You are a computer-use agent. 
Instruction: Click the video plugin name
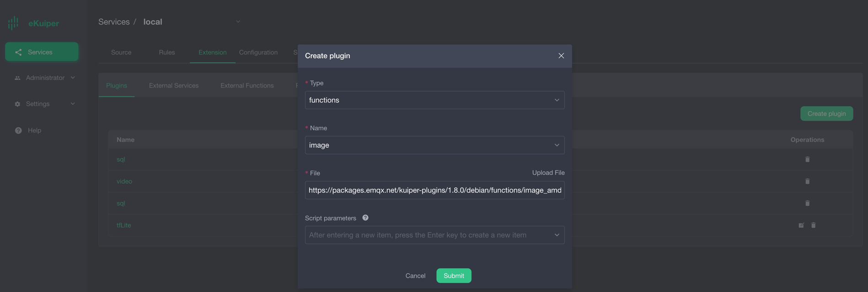click(124, 181)
